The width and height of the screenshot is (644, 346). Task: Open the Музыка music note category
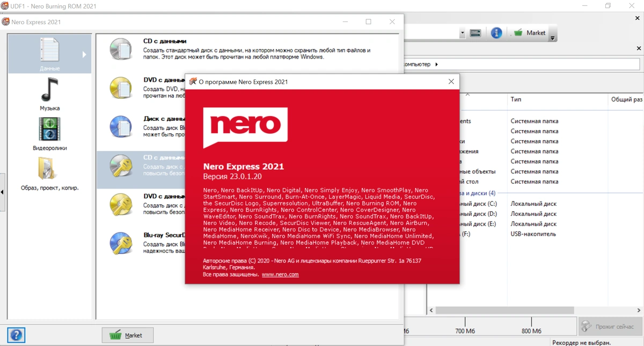(x=49, y=90)
